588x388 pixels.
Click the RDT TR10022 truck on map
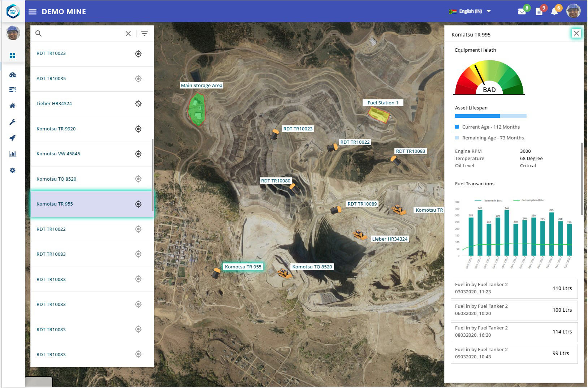(332, 147)
